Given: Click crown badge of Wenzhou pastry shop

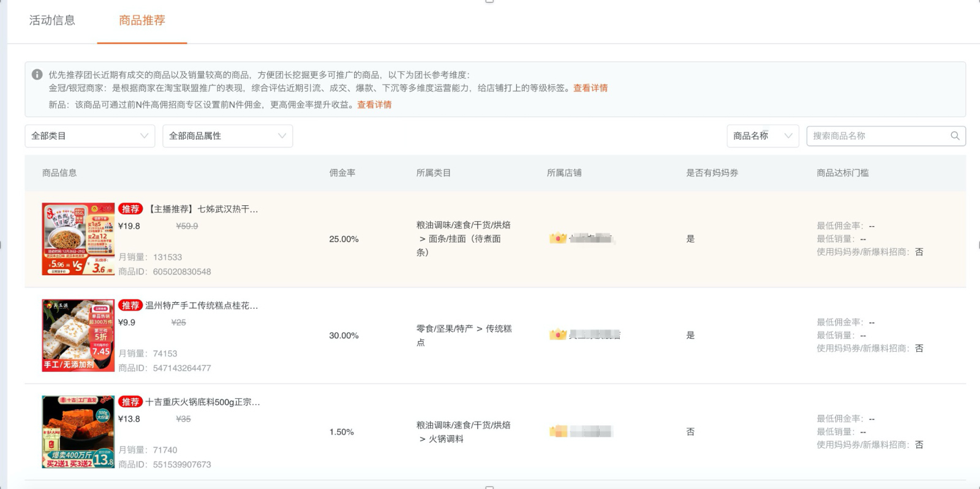Looking at the screenshot, I should (x=557, y=335).
